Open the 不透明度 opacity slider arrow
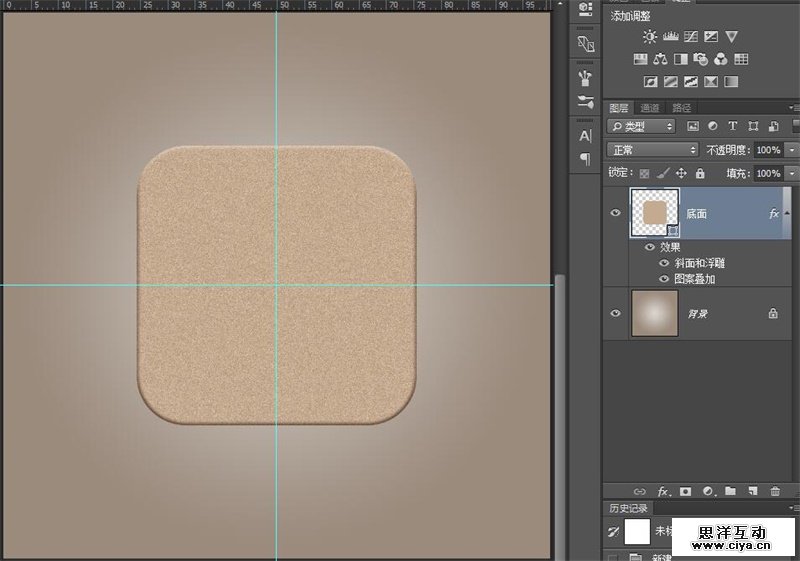The height and width of the screenshot is (561, 800). (792, 150)
